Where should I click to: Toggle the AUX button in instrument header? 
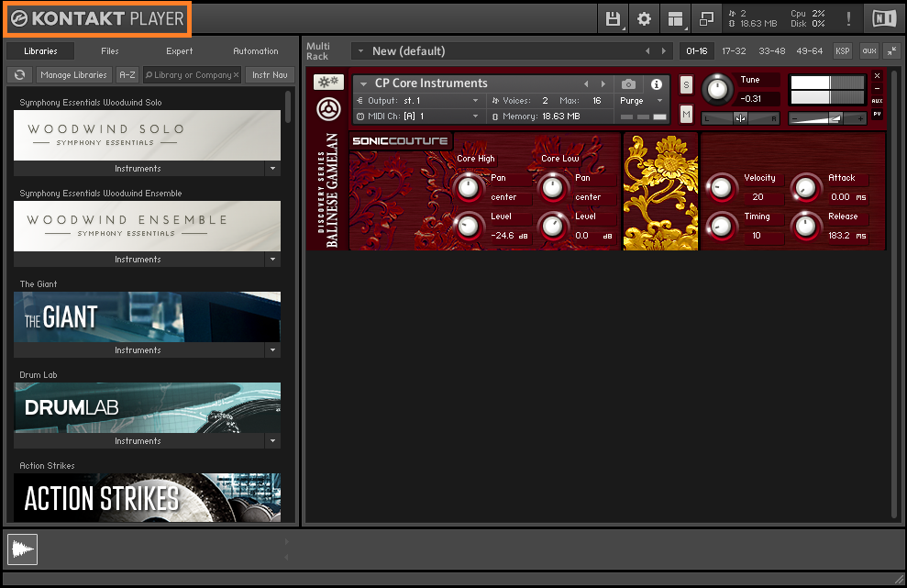tap(877, 101)
